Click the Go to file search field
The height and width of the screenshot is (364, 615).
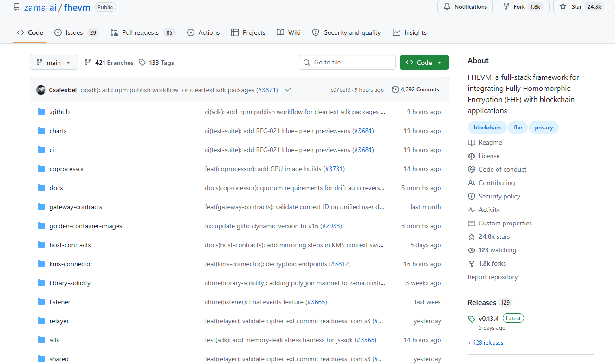click(348, 63)
